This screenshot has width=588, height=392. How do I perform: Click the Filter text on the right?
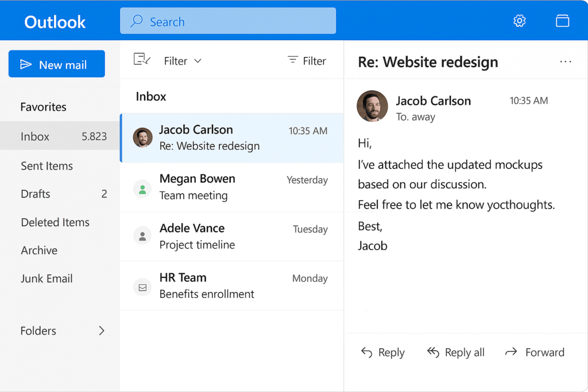[314, 61]
